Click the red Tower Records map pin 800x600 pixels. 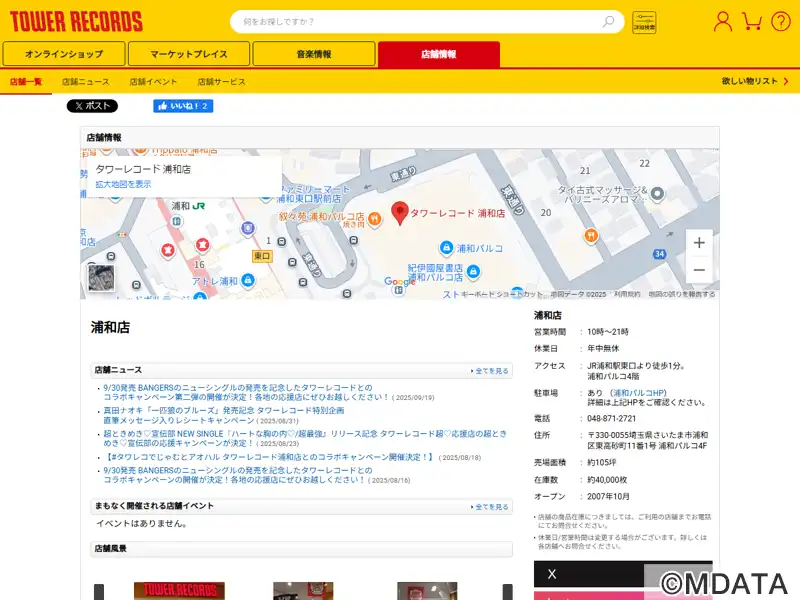(399, 213)
